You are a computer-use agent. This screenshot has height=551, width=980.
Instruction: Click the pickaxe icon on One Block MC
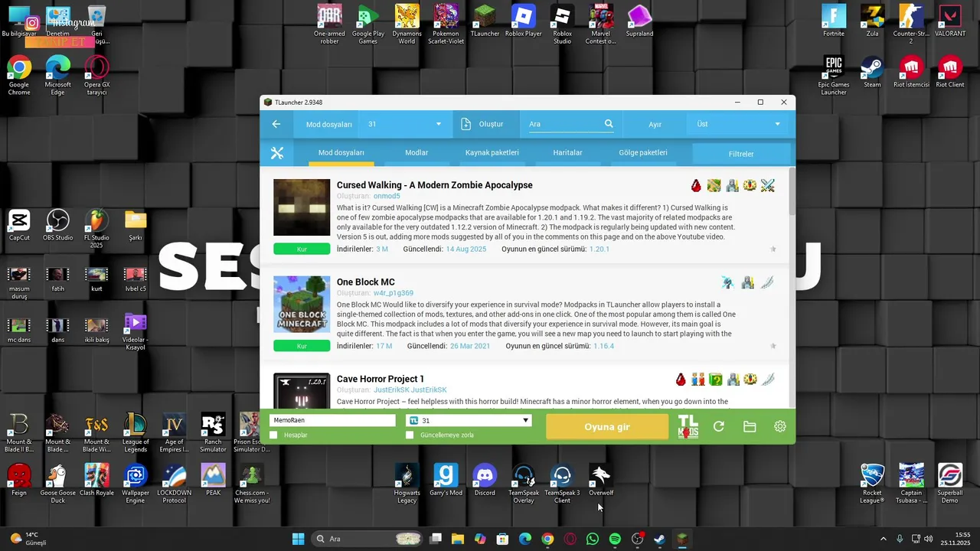pyautogui.click(x=727, y=283)
